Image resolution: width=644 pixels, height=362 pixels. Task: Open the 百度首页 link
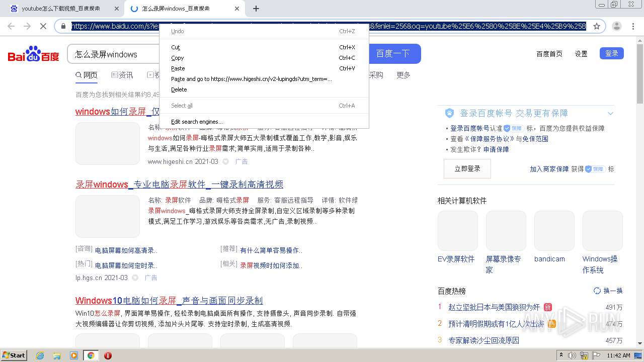(x=549, y=54)
